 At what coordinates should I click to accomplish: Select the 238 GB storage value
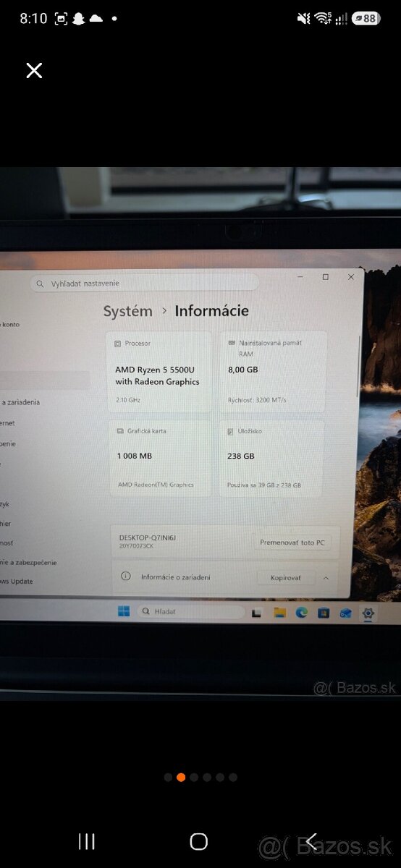point(241,457)
